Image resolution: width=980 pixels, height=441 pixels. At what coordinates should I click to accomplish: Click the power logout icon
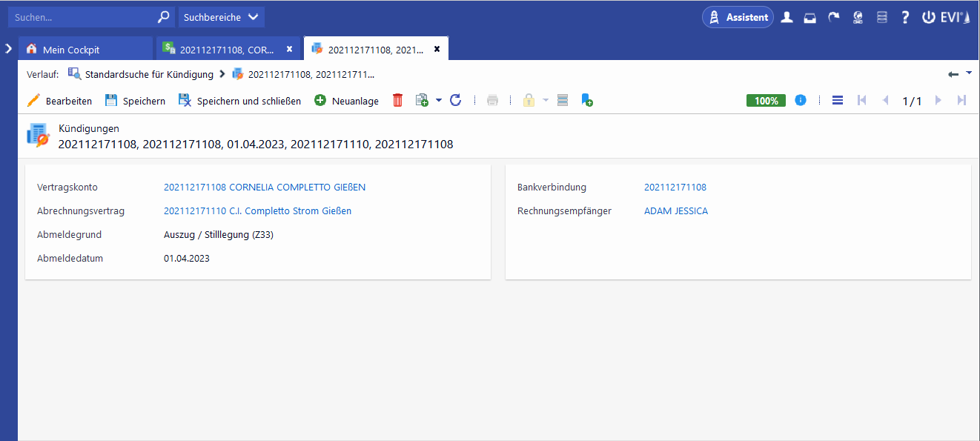pos(928,17)
